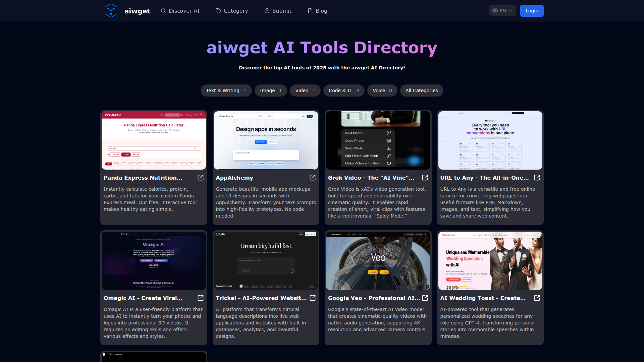Image resolution: width=644 pixels, height=362 pixels.
Task: Filter by Voice category
Action: click(x=382, y=90)
